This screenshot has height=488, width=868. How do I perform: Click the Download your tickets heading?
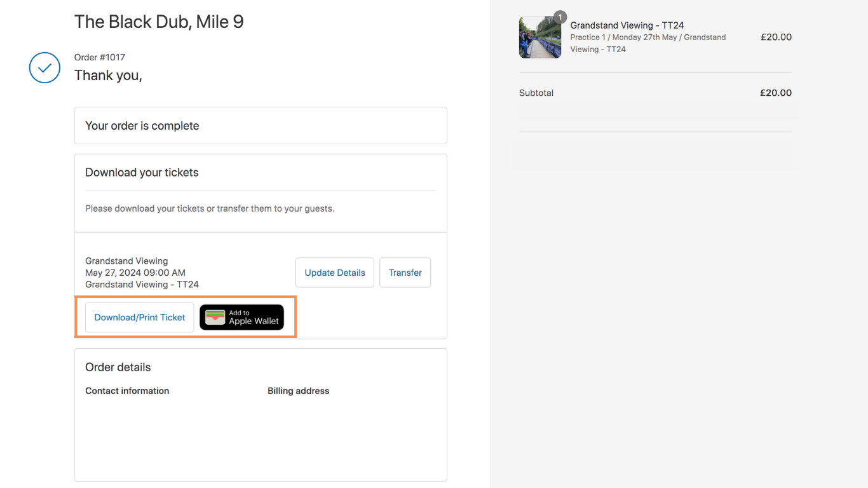pyautogui.click(x=142, y=172)
